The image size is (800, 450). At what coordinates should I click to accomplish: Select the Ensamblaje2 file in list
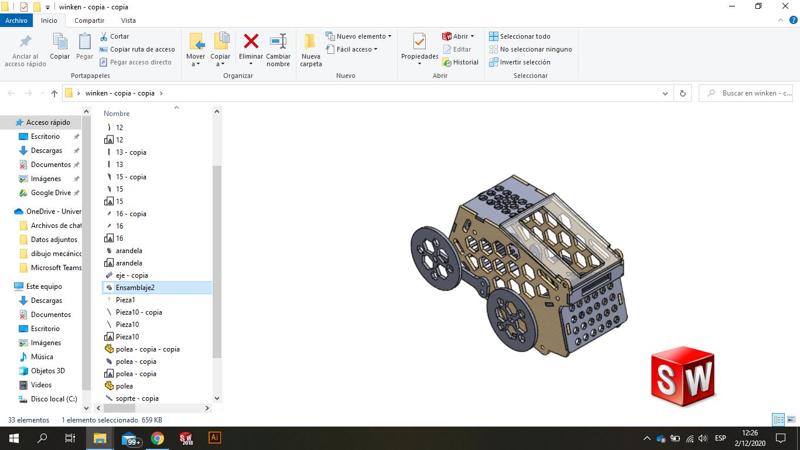point(135,287)
